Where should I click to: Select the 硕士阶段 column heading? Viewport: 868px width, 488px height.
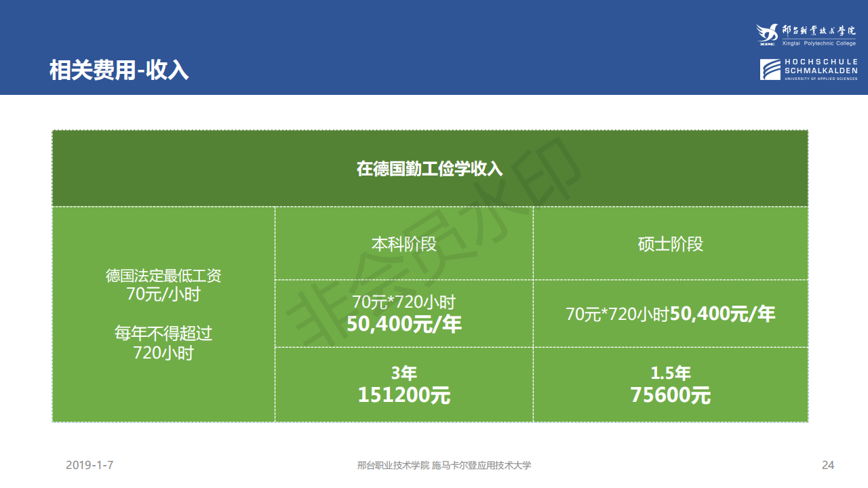pos(670,244)
